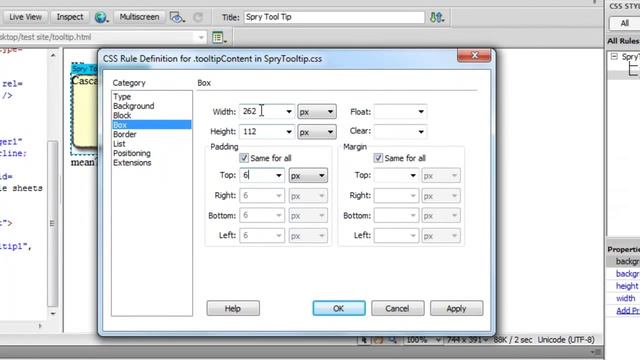Toggle Margin Same for all checkbox

click(378, 158)
